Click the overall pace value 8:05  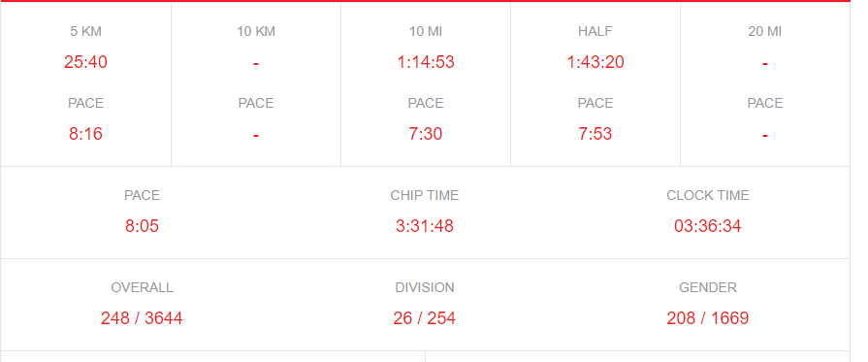pyautogui.click(x=142, y=226)
